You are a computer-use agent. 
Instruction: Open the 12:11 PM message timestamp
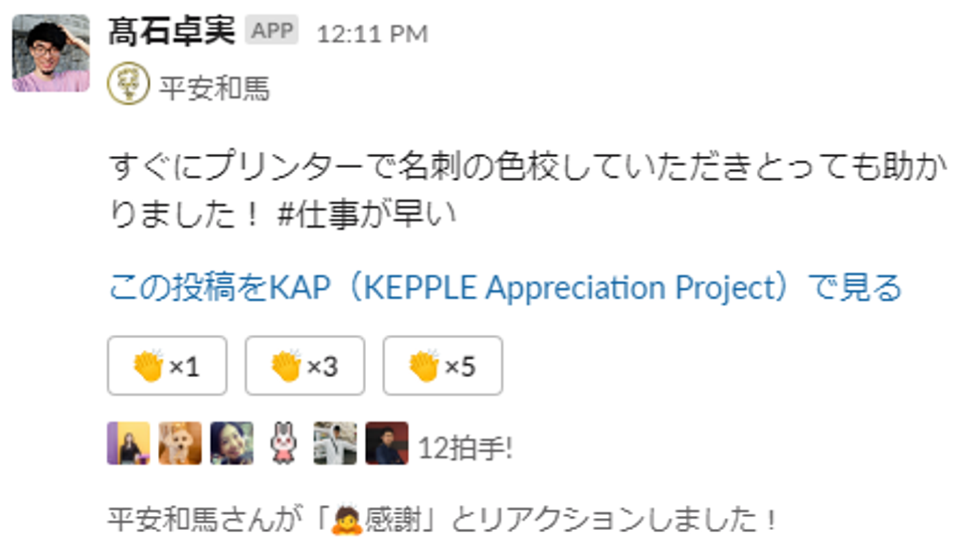[x=372, y=34]
